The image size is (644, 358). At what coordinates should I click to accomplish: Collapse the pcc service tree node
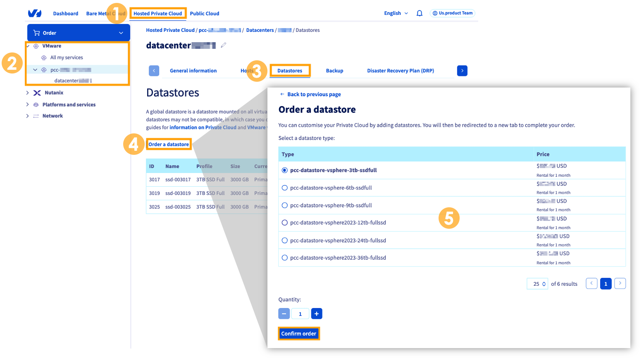pos(35,70)
